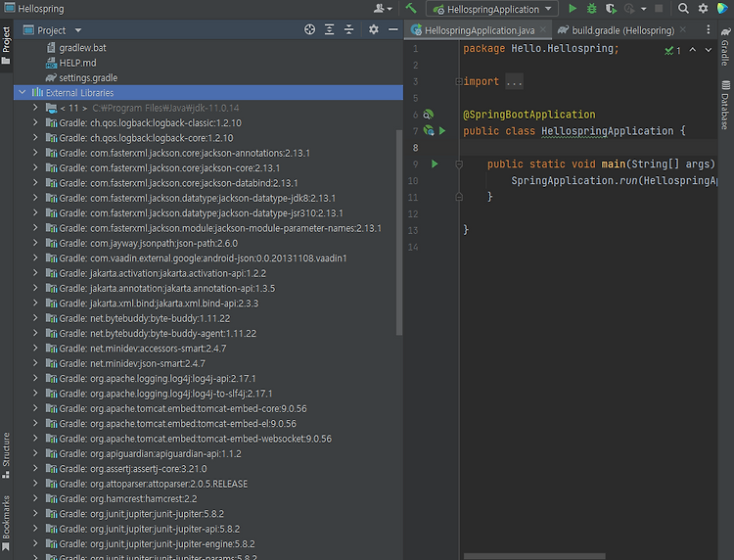The image size is (734, 560).
Task: Click run gutter arrow on line 7
Action: (x=442, y=131)
